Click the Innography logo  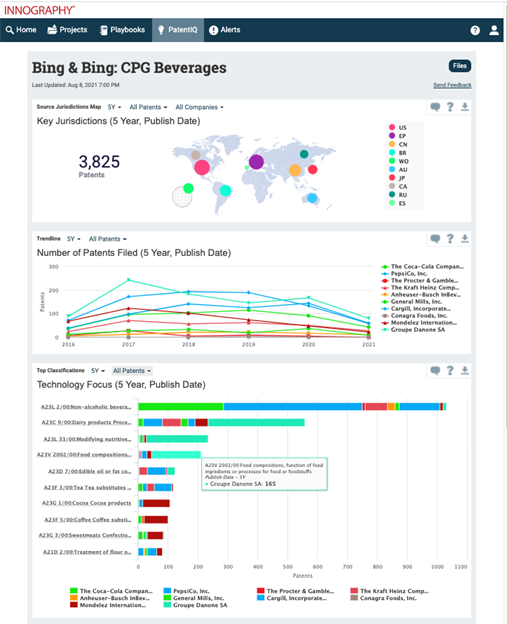pos(39,10)
